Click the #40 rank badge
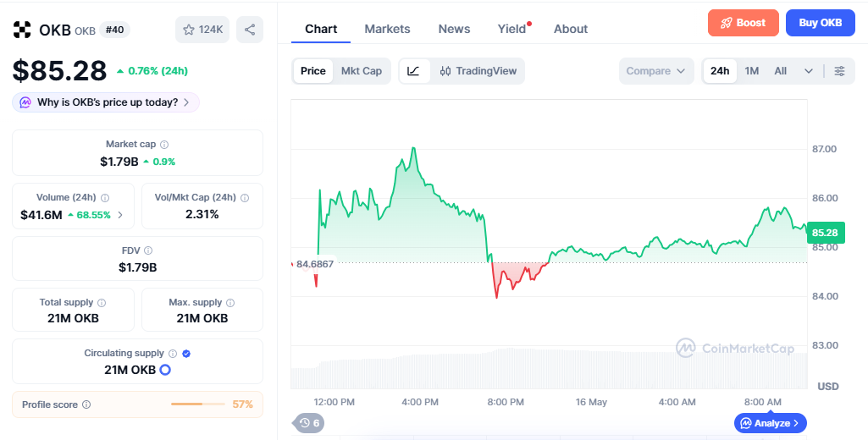 click(x=114, y=30)
